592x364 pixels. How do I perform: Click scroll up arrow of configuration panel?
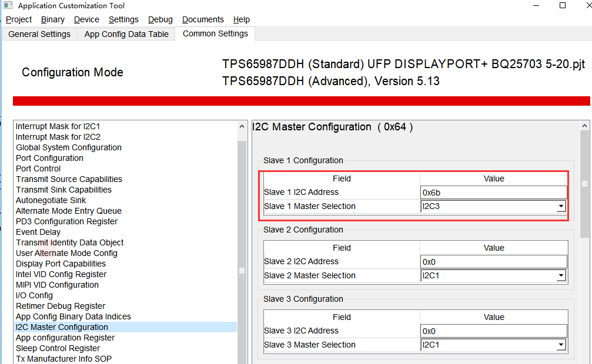coord(584,126)
